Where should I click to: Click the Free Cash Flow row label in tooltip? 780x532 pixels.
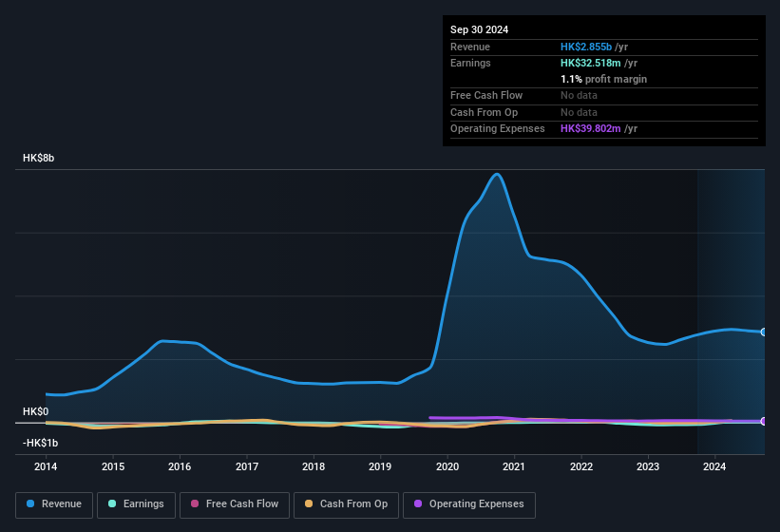[486, 95]
